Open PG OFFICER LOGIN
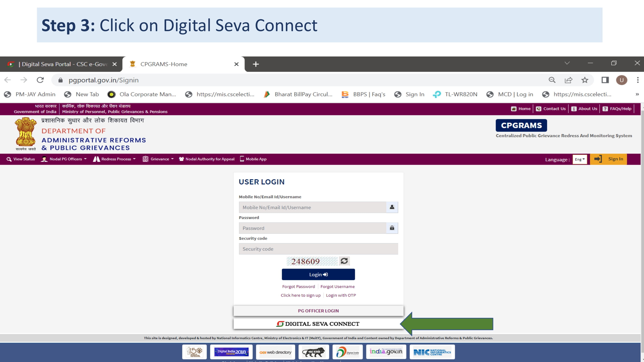Image resolution: width=644 pixels, height=362 pixels. click(x=318, y=311)
